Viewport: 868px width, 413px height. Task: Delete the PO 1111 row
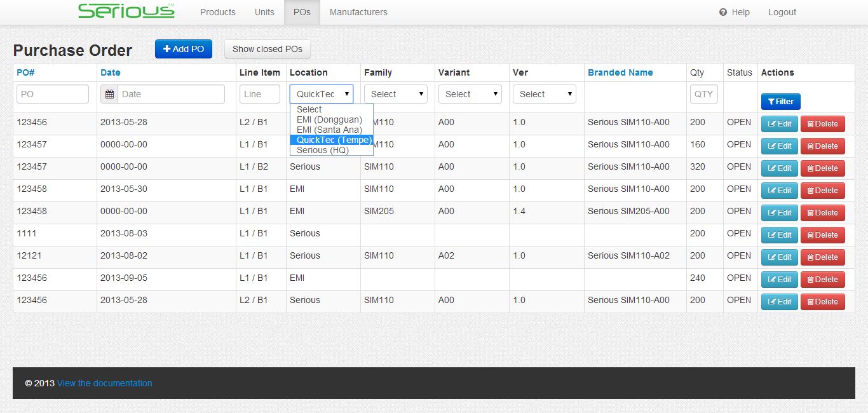[x=822, y=235]
